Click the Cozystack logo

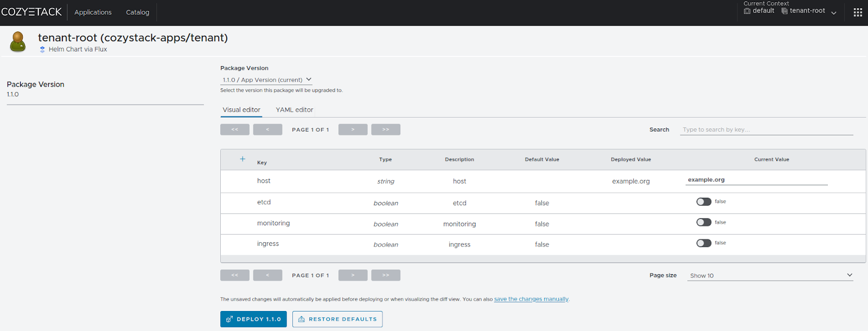coord(31,12)
